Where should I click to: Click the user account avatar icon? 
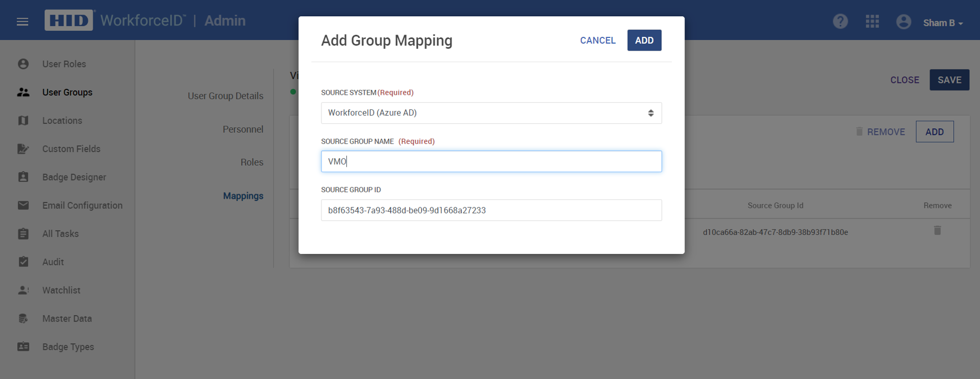[x=904, y=22]
